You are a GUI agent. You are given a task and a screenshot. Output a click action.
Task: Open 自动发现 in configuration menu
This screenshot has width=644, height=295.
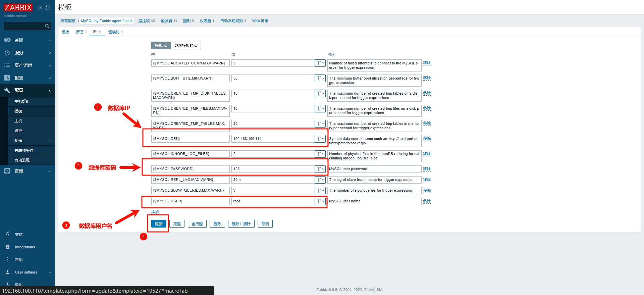click(x=32, y=160)
